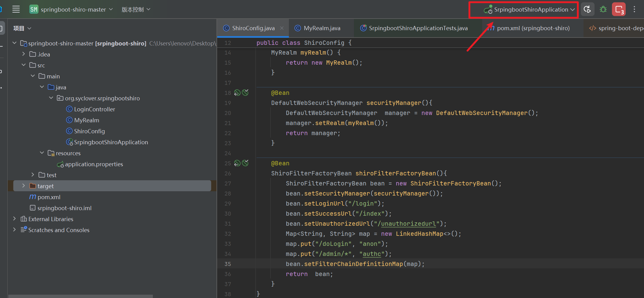Click the "/unauthorizedurl" string on line 31
Viewport: 644px width, 298px height.
click(407, 224)
